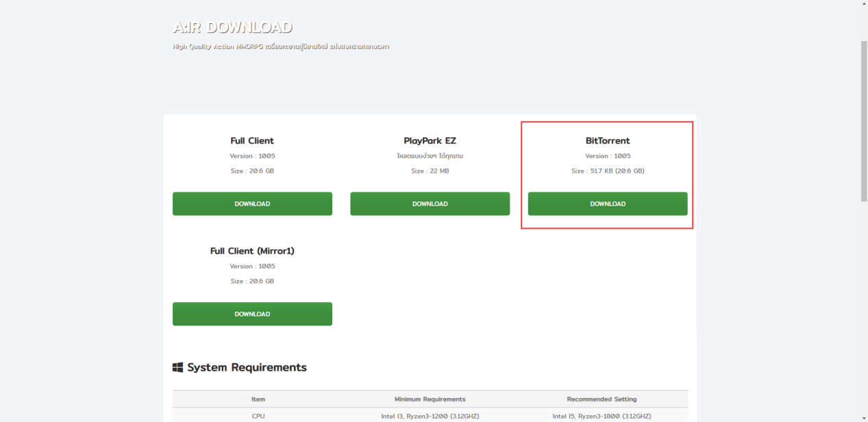Click the "Item" table header

[x=258, y=399]
